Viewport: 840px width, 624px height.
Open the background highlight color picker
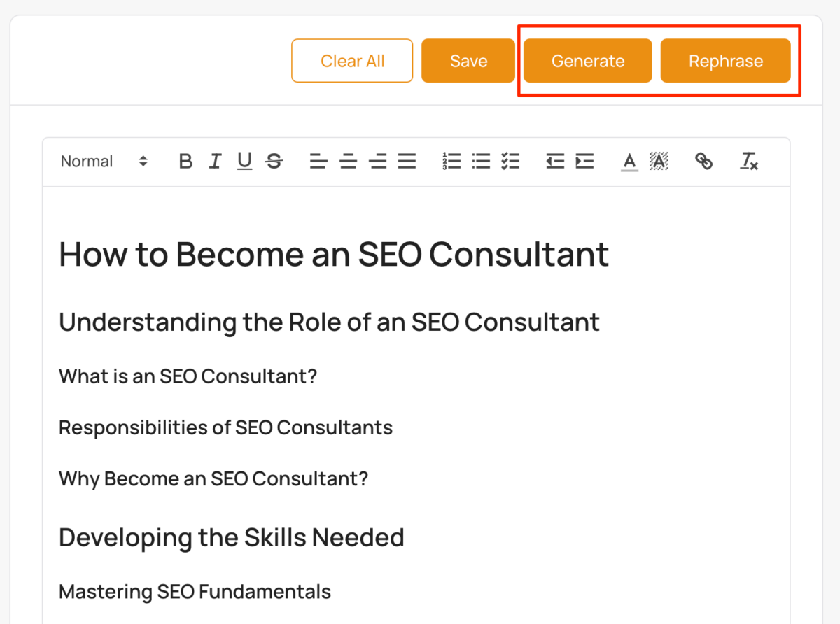point(659,162)
